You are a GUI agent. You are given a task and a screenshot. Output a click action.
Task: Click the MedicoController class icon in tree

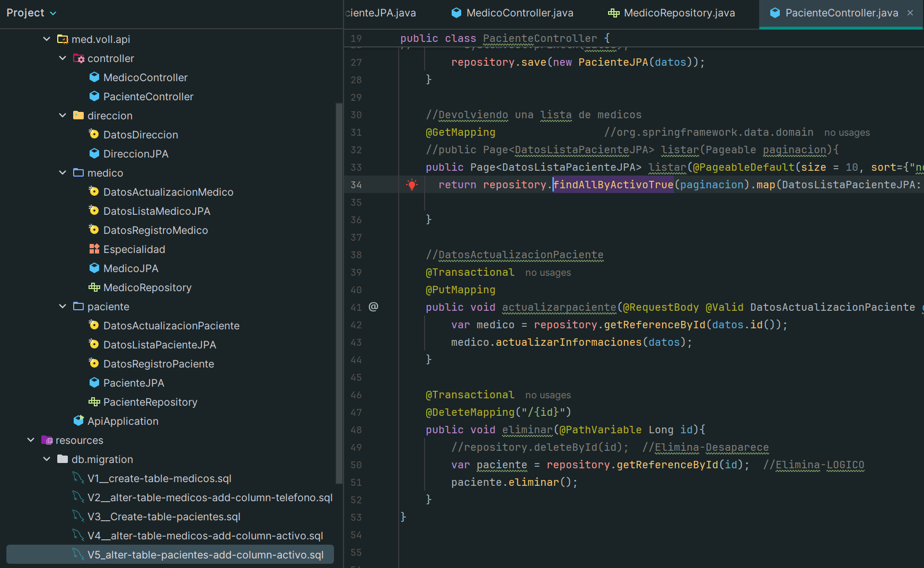[x=94, y=77]
